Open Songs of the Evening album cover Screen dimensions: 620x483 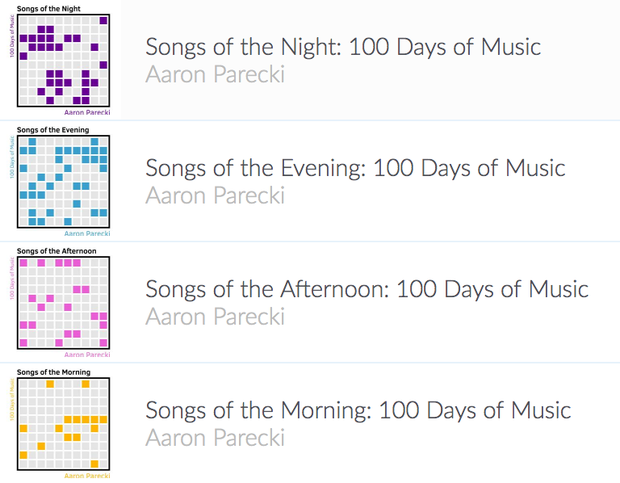pyautogui.click(x=60, y=181)
